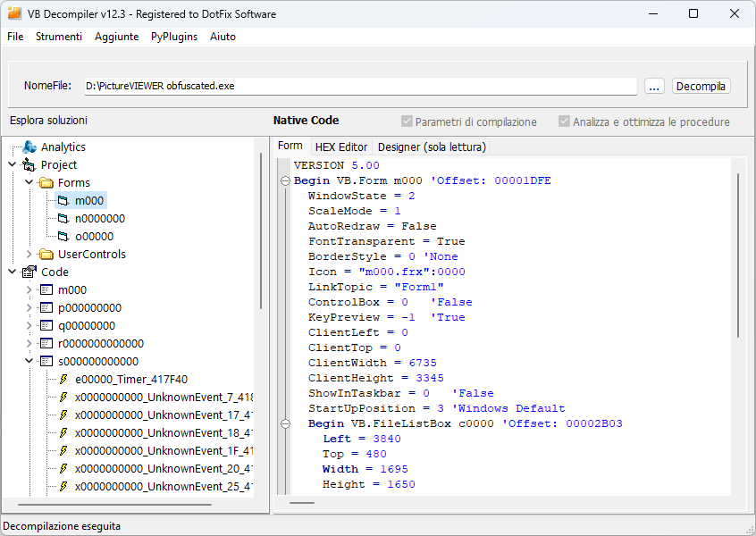Viewport: 756px width, 536px height.
Task: Click the s000000000000 module icon
Action: (x=46, y=361)
